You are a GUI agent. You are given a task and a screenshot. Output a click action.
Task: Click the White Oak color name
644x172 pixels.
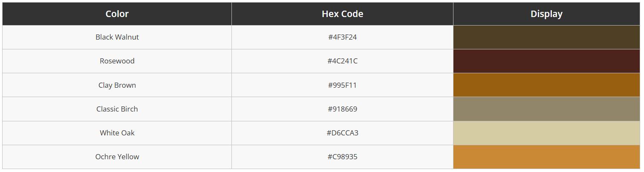pos(117,133)
